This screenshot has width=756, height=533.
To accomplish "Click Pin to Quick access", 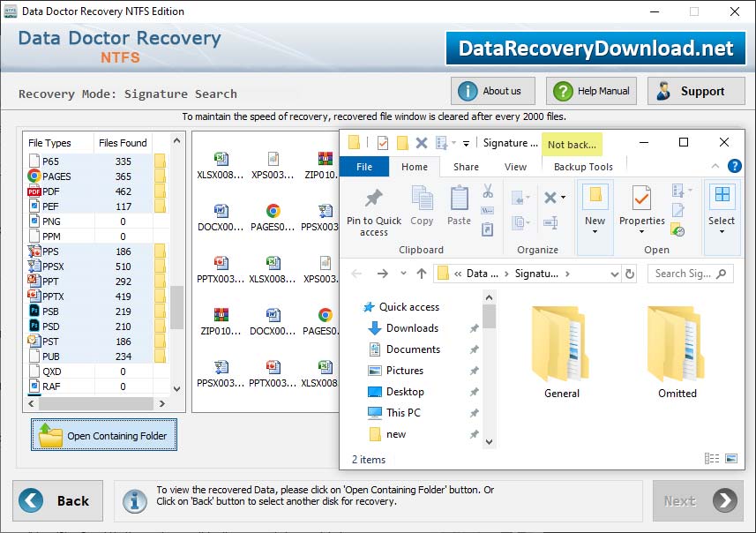I will pyautogui.click(x=374, y=213).
